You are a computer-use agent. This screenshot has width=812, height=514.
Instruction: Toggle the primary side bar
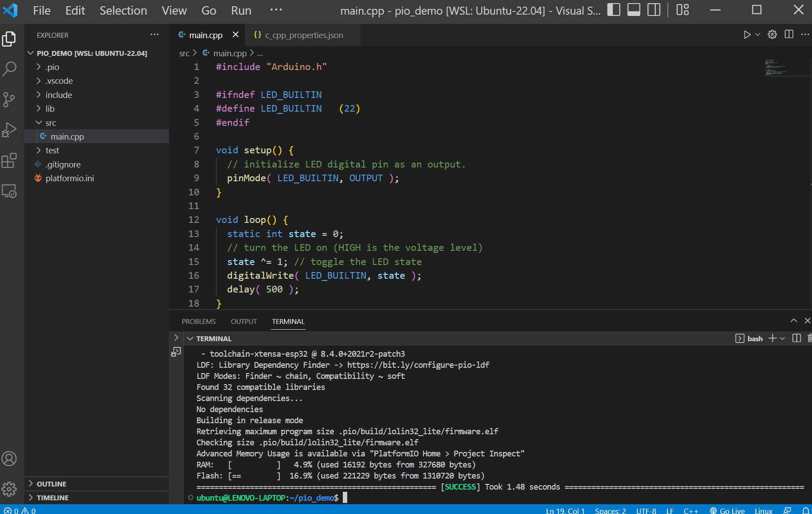(x=613, y=10)
